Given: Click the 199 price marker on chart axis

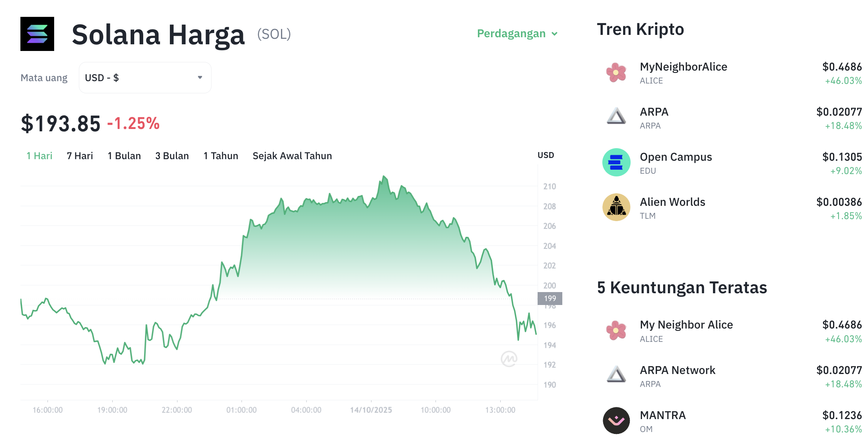Looking at the screenshot, I should 550,298.
